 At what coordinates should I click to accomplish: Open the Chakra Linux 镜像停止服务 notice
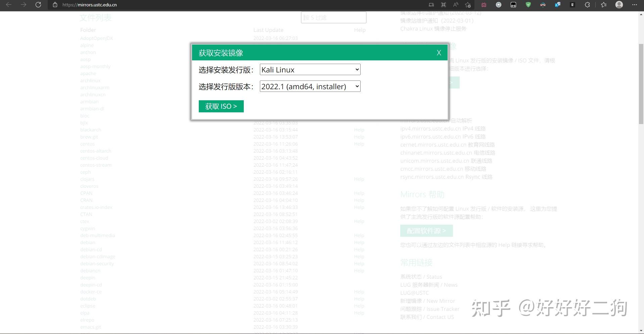[433, 29]
